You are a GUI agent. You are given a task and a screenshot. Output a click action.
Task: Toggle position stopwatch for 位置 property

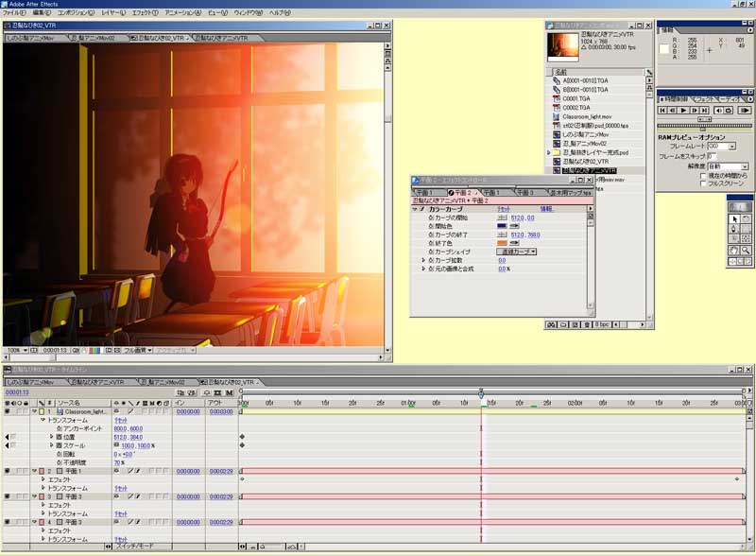[x=59, y=437]
